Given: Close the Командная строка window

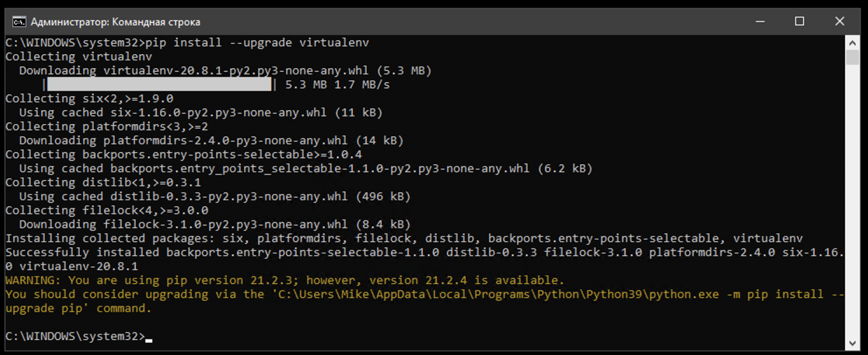Looking at the screenshot, I should pyautogui.click(x=839, y=22).
